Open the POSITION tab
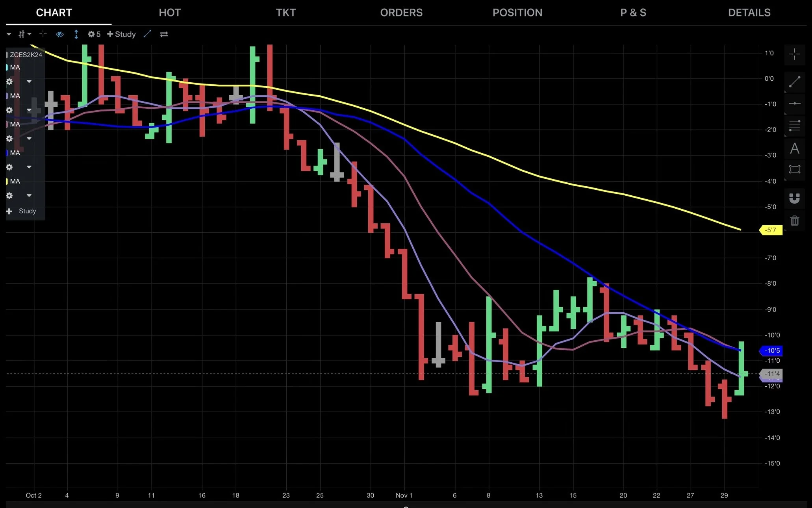The width and height of the screenshot is (812, 508). point(517,13)
